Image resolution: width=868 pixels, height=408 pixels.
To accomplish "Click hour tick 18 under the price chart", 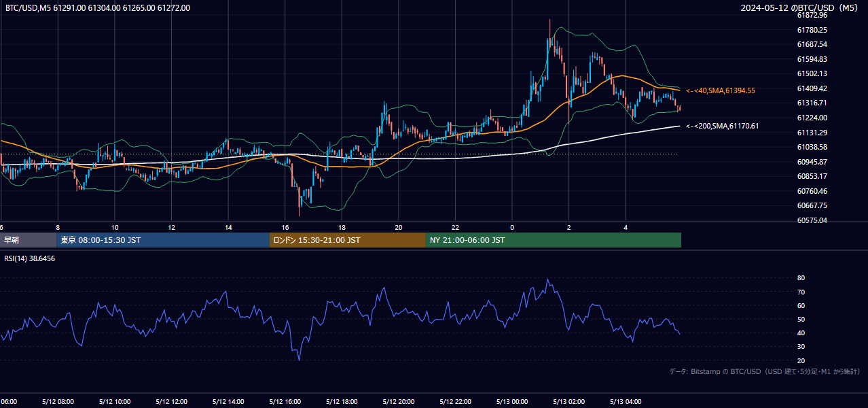I will (x=342, y=227).
